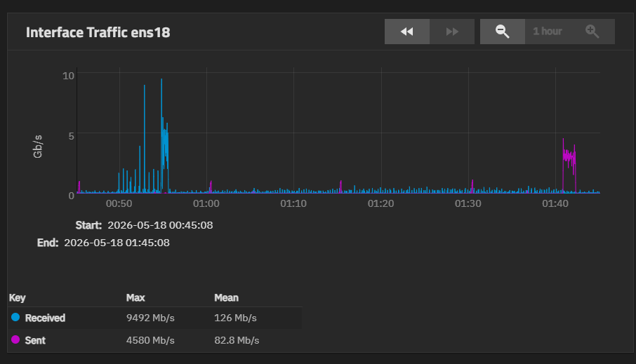This screenshot has width=636, height=364.
Task: Click the Gb/s y-axis label
Action: (37, 147)
